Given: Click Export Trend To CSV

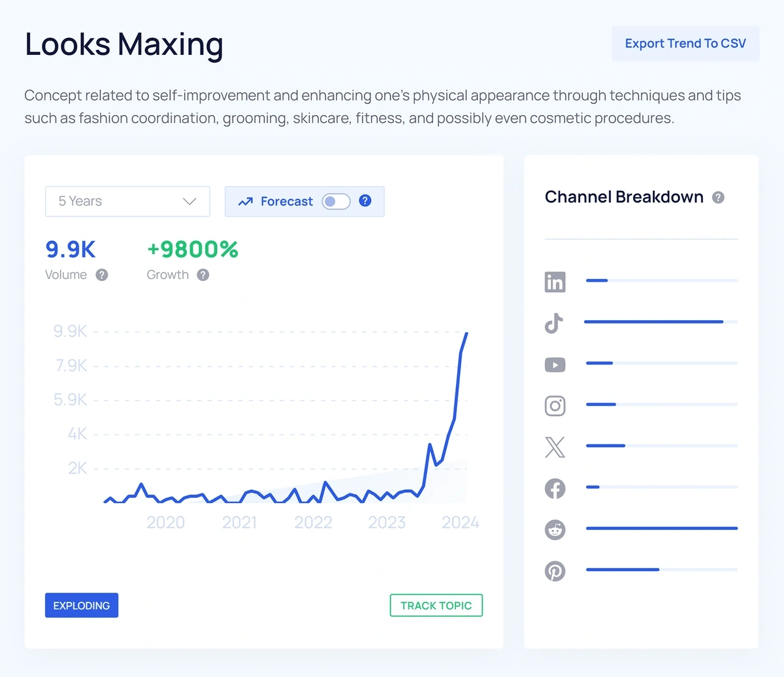Looking at the screenshot, I should pos(685,43).
